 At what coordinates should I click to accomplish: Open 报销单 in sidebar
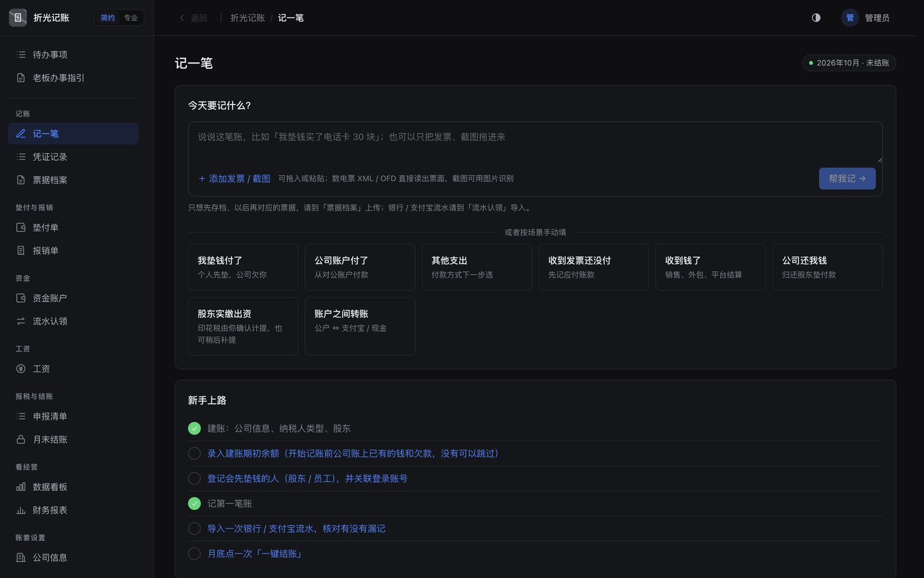point(73,250)
